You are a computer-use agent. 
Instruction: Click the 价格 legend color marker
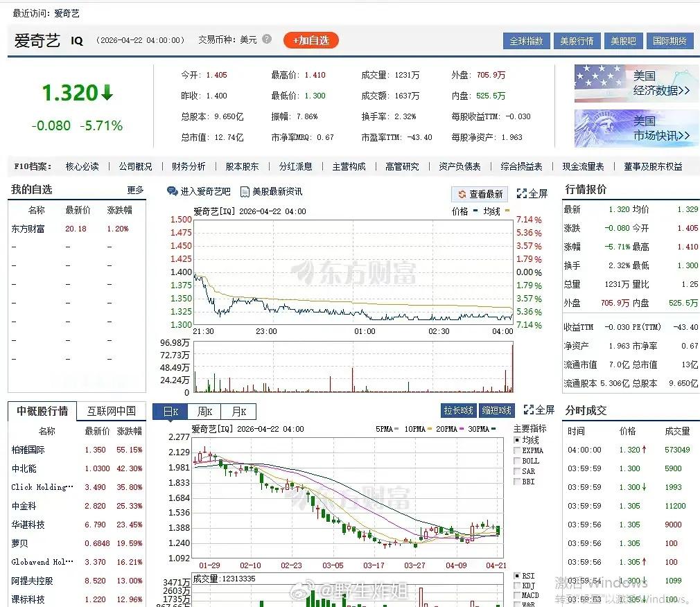[475, 210]
